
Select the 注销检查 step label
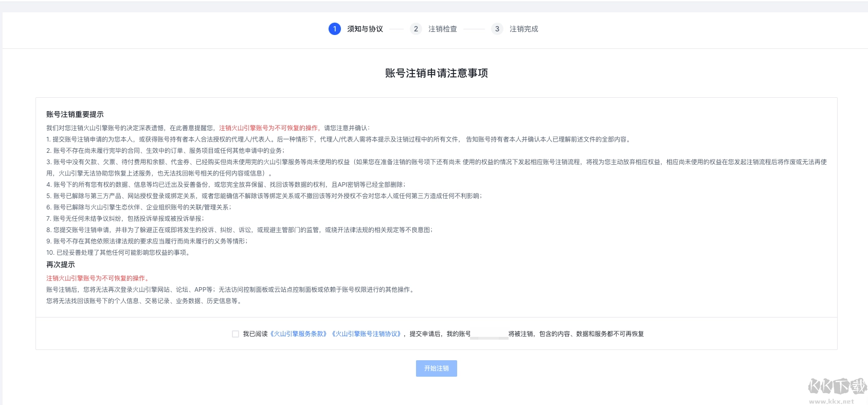[443, 29]
